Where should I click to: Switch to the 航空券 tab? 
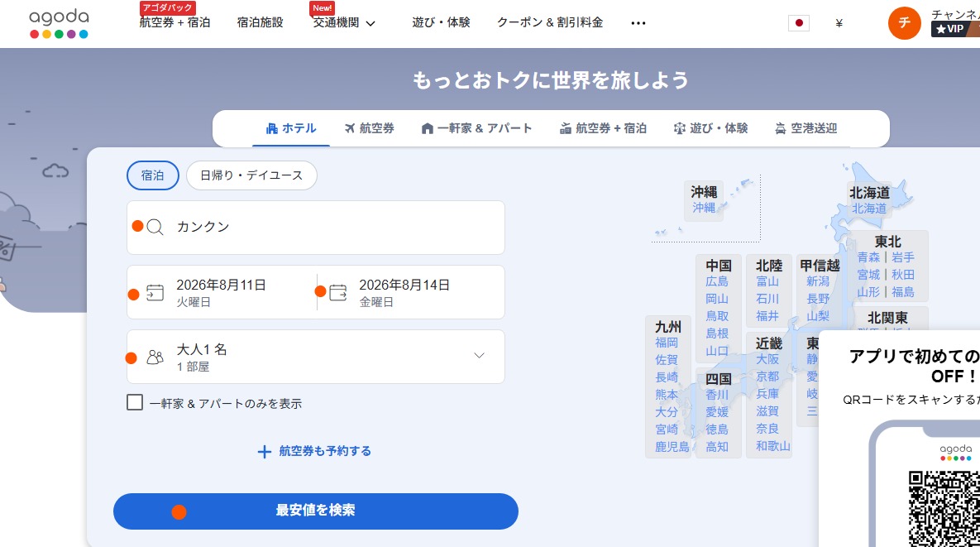coord(370,128)
